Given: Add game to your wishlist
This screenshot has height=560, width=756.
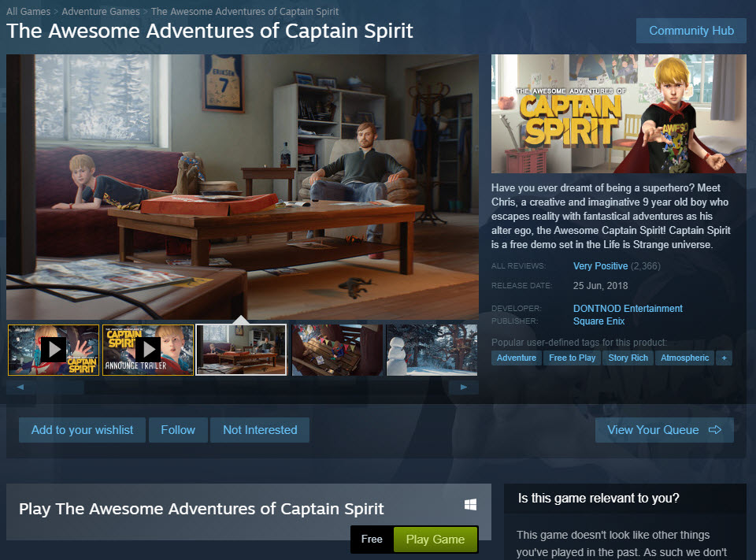Looking at the screenshot, I should click(x=82, y=430).
